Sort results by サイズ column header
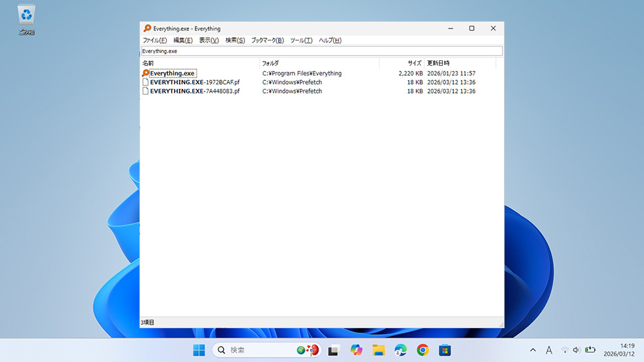644x362 pixels. [x=402, y=64]
